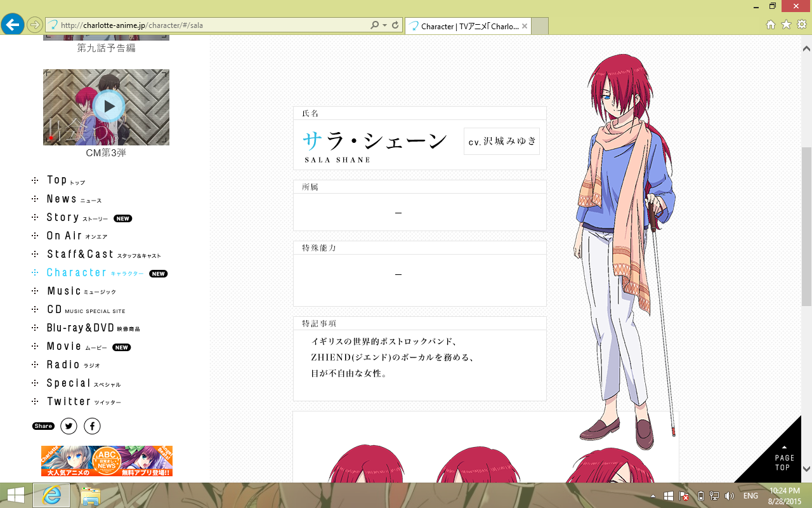Image resolution: width=812 pixels, height=508 pixels.
Task: Click the 特記事項 section label
Action: tap(319, 324)
